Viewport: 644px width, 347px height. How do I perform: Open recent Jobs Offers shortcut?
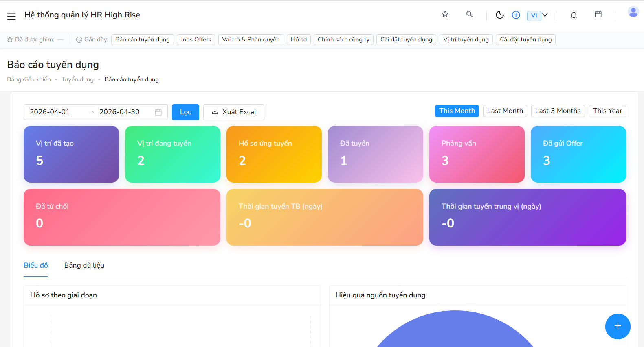[x=196, y=39]
